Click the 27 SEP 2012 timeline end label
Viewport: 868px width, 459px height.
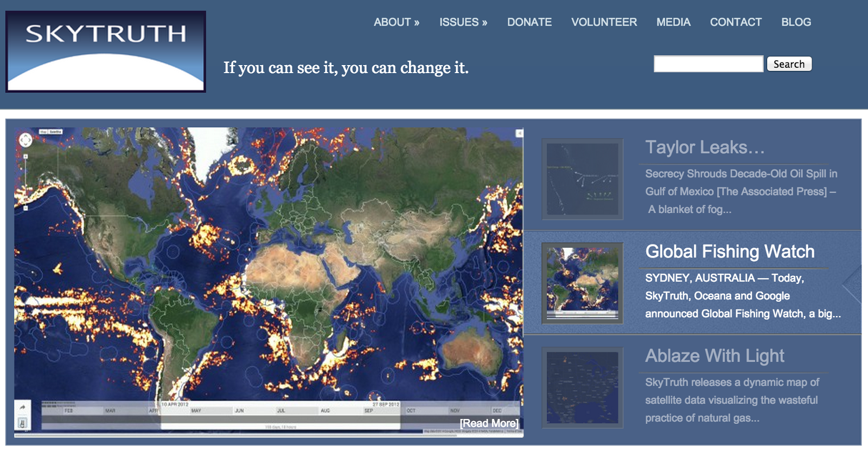(386, 404)
